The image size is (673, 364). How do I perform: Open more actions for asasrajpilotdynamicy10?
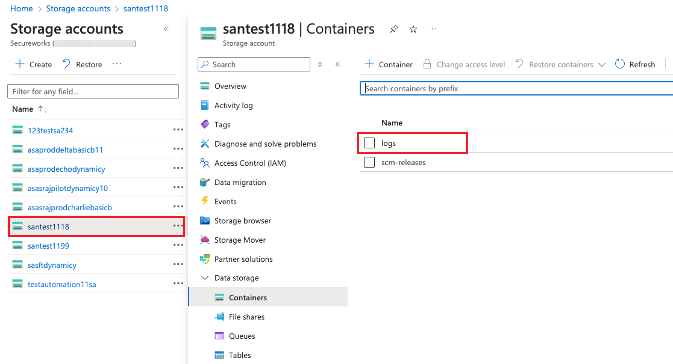(178, 187)
